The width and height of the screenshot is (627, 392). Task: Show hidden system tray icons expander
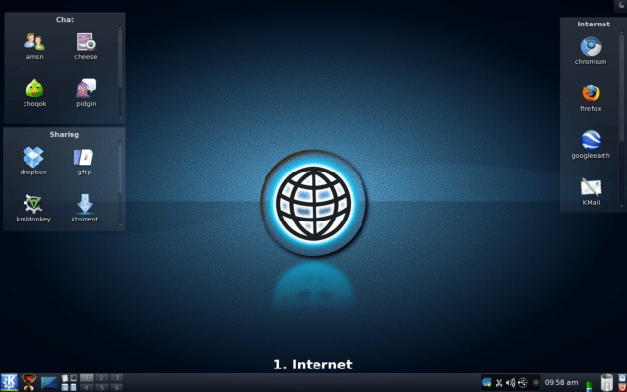(536, 382)
